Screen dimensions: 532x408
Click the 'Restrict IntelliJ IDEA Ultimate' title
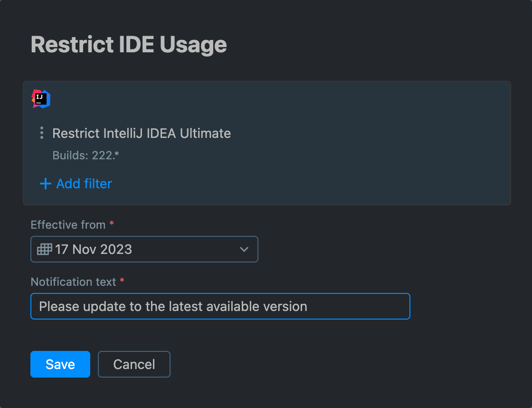[x=142, y=133]
